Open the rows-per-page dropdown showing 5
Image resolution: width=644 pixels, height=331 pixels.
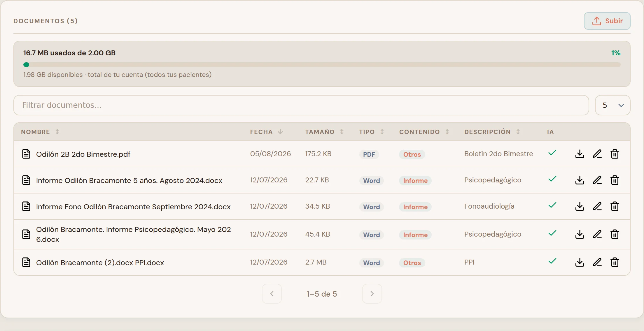point(612,105)
